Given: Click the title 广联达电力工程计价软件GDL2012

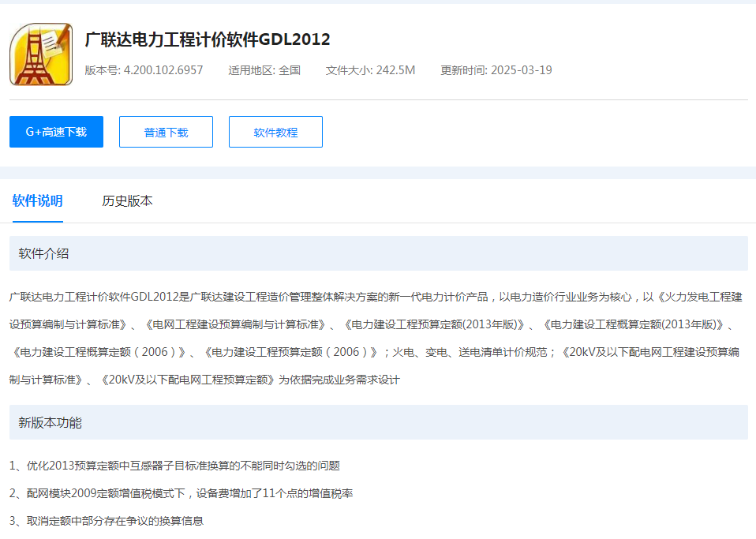Looking at the screenshot, I should [208, 39].
